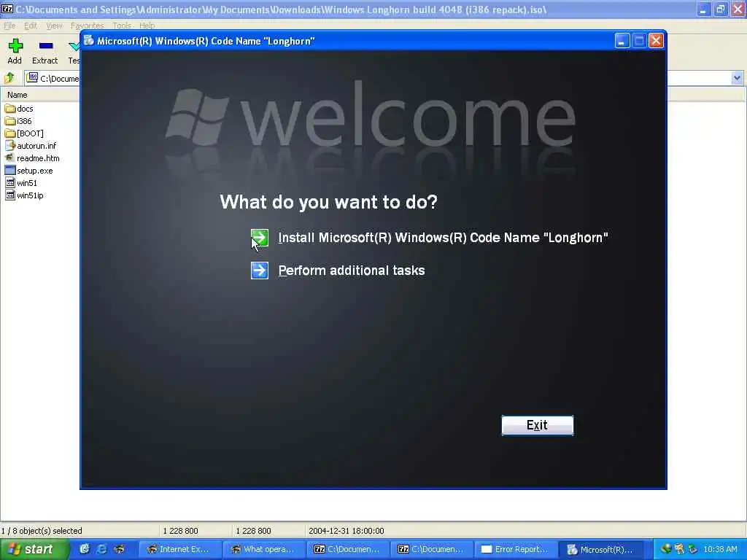The height and width of the screenshot is (560, 747).
Task: Click Internet Explorer quick launch icon
Action: point(101,549)
